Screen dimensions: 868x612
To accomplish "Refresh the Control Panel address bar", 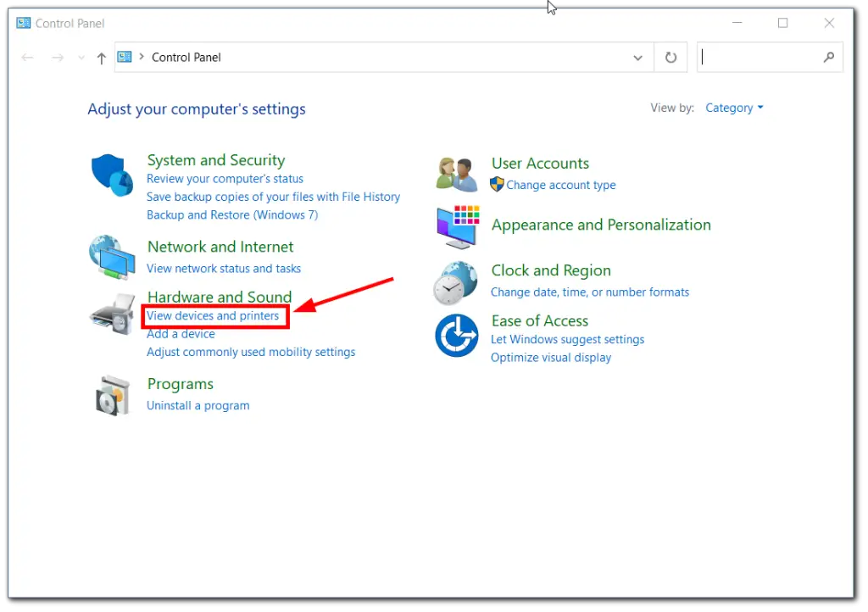I will (x=670, y=58).
